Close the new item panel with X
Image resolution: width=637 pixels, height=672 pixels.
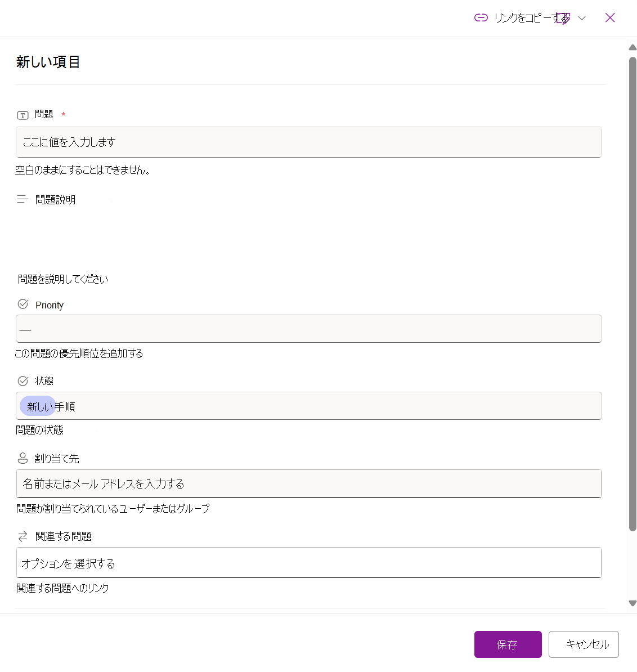click(610, 17)
